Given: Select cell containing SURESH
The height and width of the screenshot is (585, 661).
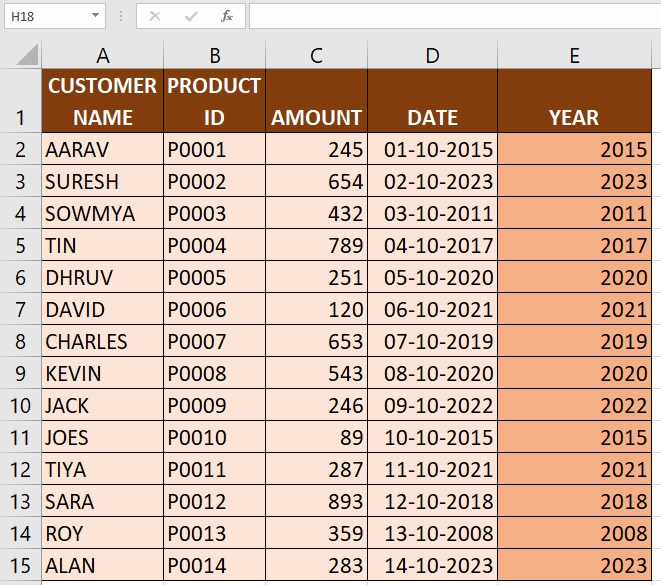Looking at the screenshot, I should (x=102, y=182).
